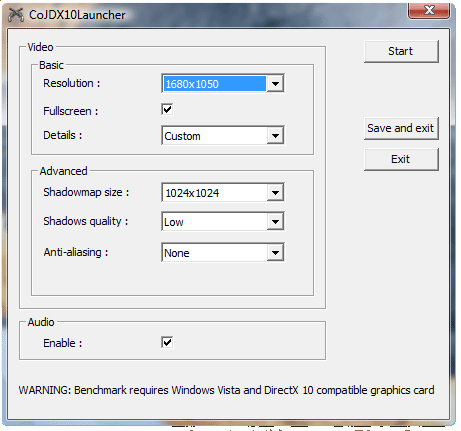This screenshot has height=431, width=461.
Task: Open the Anti-aliasing dropdown arrow
Action: (x=275, y=252)
